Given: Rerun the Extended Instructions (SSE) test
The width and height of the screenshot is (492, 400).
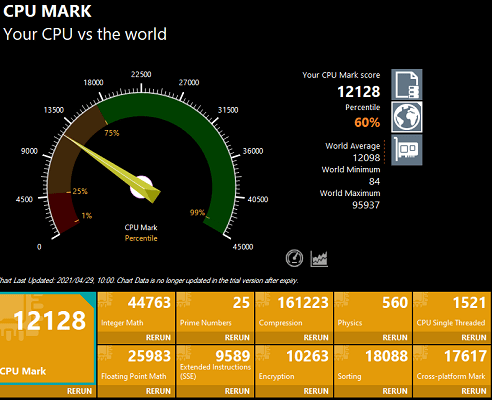Looking at the screenshot, I should (237, 391).
